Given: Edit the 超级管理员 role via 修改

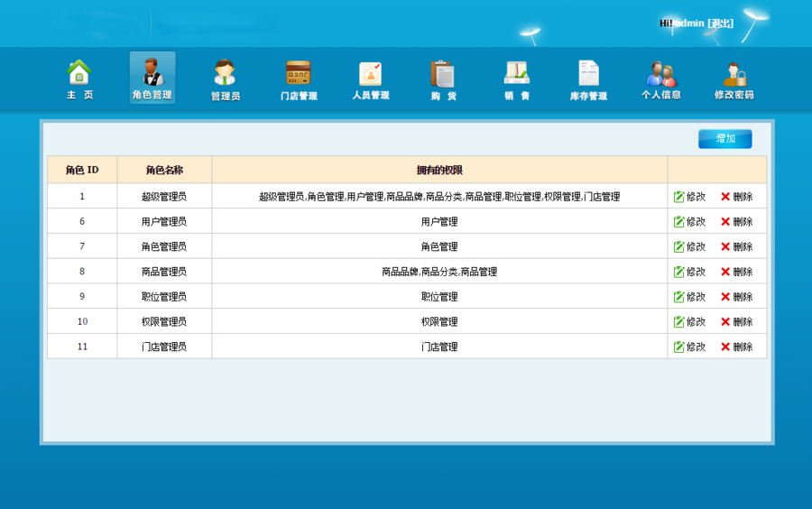Looking at the screenshot, I should point(689,197).
